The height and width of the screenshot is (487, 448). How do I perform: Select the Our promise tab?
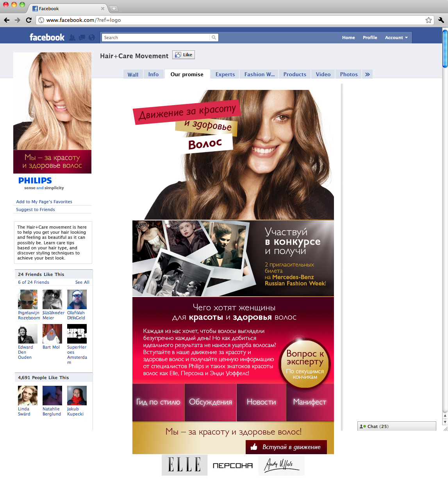pos(187,74)
